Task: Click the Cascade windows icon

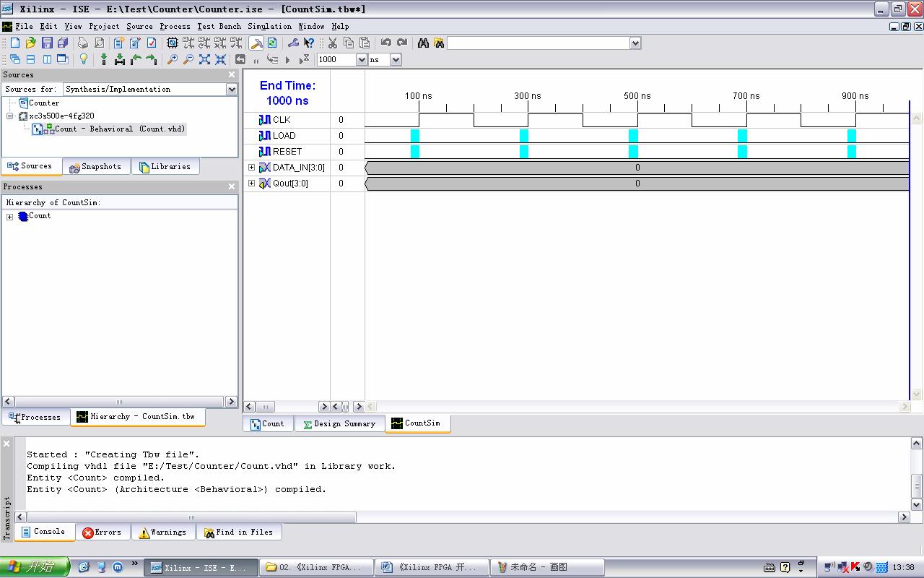Action: coord(14,59)
